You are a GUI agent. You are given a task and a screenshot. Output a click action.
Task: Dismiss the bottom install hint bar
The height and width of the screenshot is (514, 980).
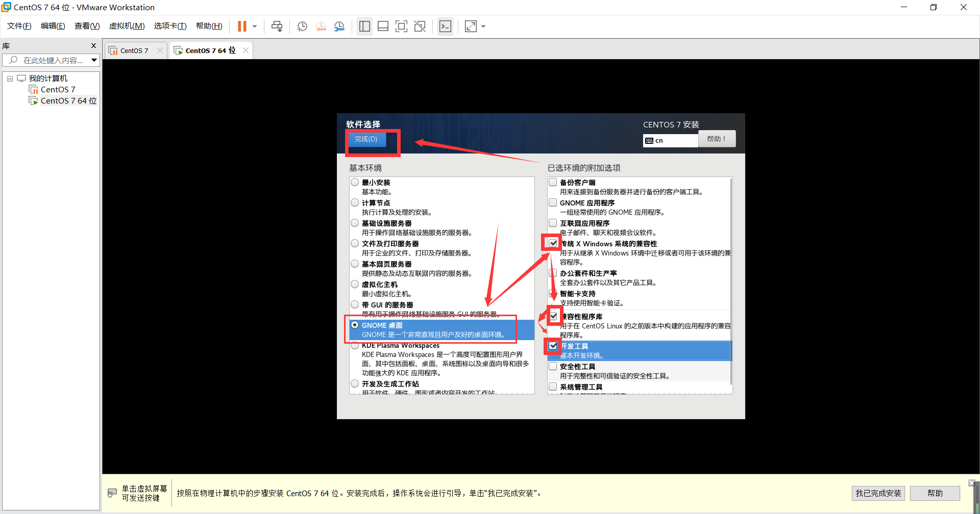coord(971,482)
